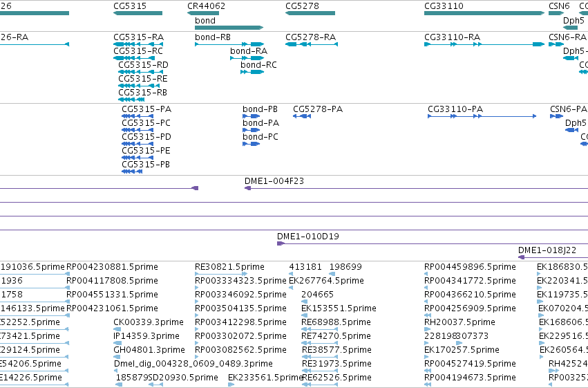588x388 pixels.
Task: Select the EK233561.5prime EST
Action: tap(265, 378)
